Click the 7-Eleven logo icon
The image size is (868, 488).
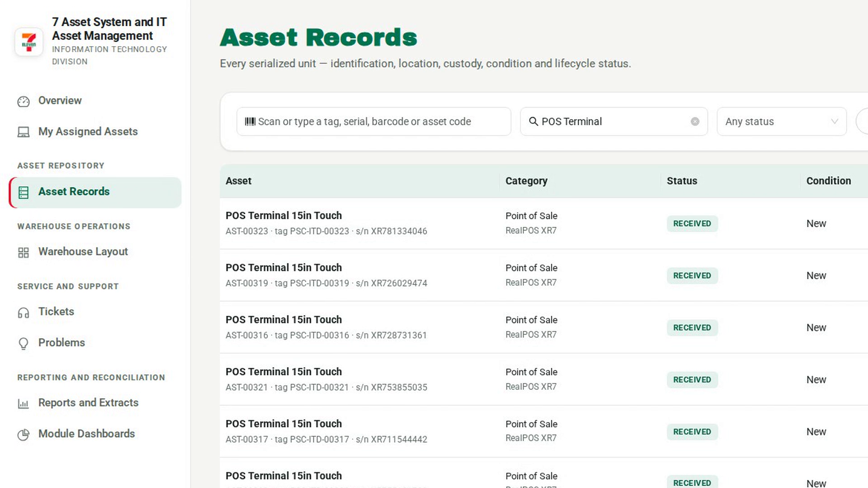pyautogui.click(x=29, y=42)
